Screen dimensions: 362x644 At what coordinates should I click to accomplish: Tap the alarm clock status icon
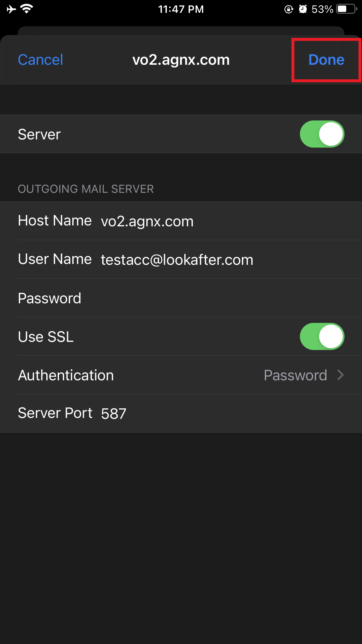coord(303,9)
